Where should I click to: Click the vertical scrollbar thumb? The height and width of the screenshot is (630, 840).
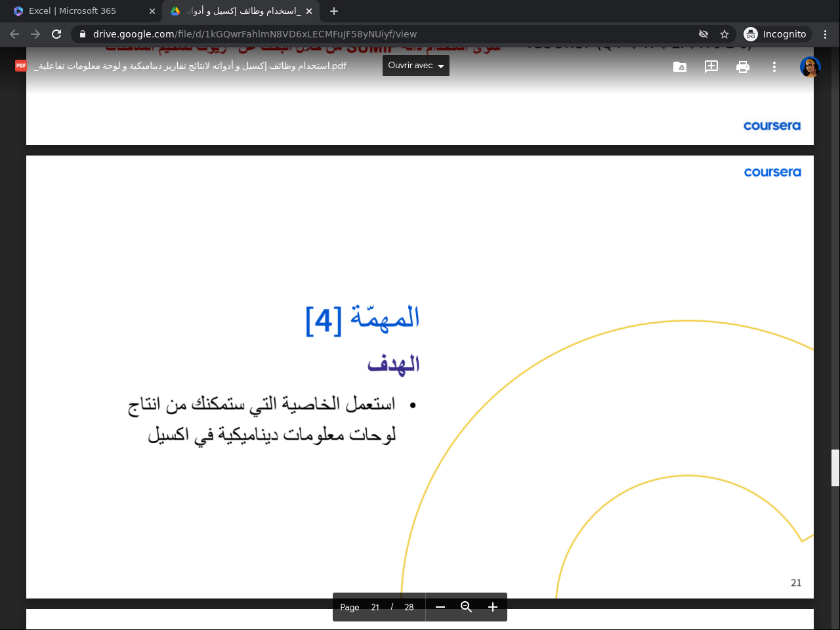click(835, 468)
